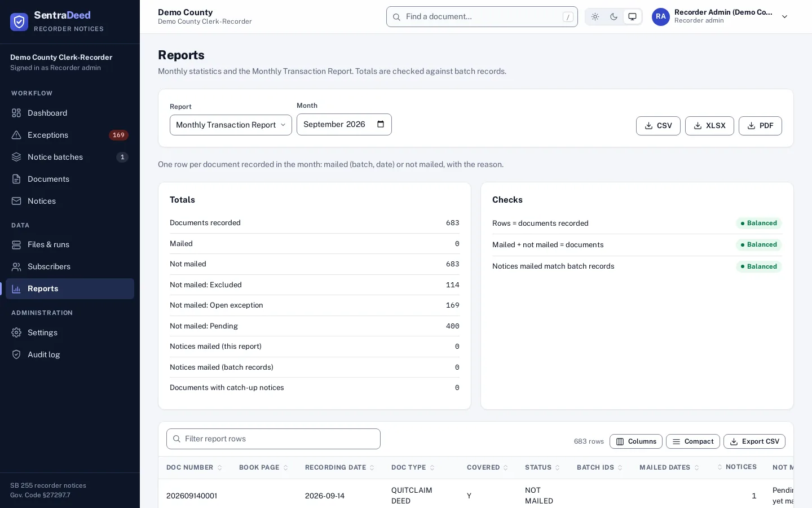Click the Notices envelope icon
This screenshot has width=812, height=508.
pyautogui.click(x=16, y=201)
